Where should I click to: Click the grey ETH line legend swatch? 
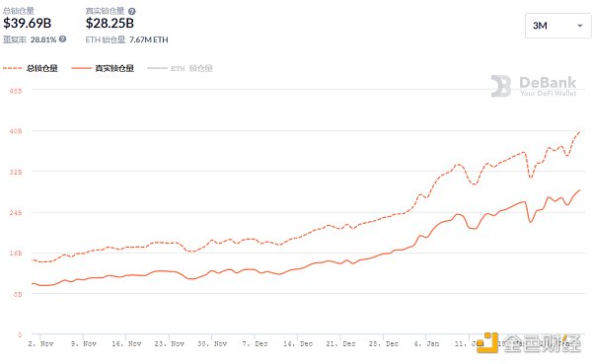(x=157, y=68)
